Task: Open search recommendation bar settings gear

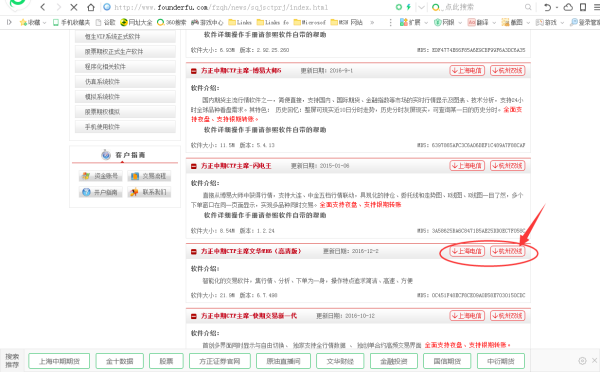Action: pyautogui.click(x=582, y=361)
